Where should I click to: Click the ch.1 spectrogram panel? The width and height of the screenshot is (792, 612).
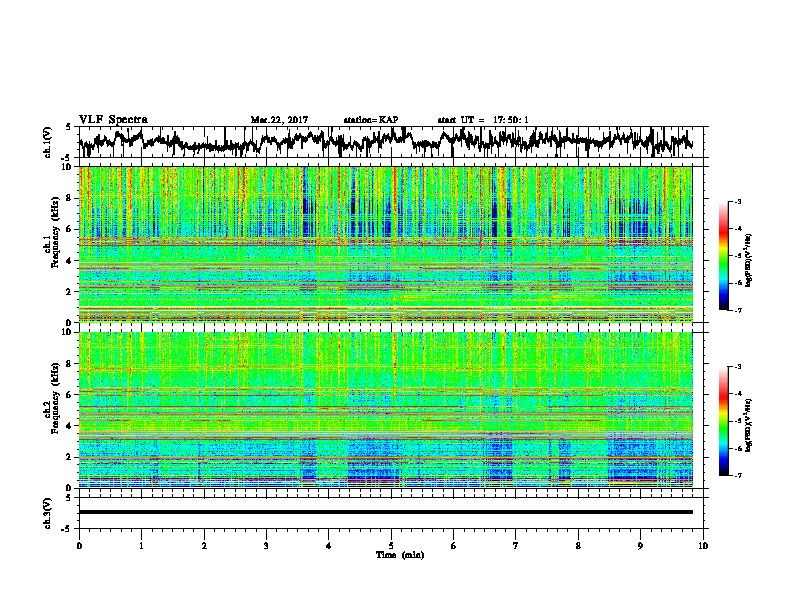[386, 244]
